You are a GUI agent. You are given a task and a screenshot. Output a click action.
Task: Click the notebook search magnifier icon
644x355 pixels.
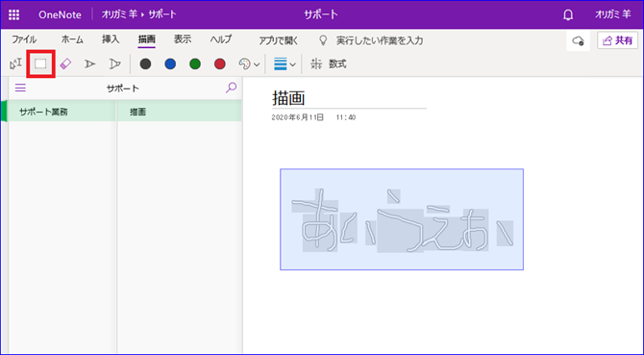232,88
